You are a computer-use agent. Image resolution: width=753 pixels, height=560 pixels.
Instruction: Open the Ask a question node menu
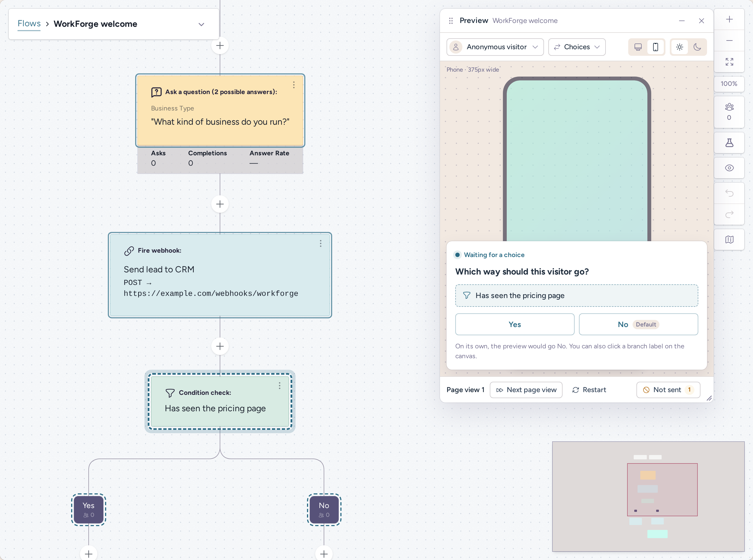coord(294,85)
